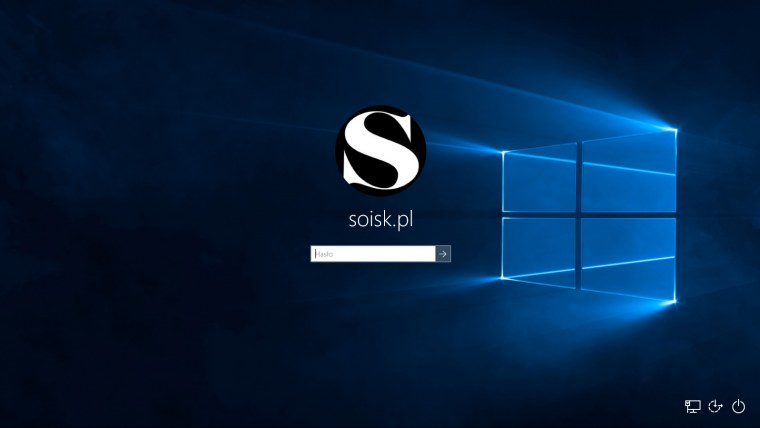
Task: Click the Hasło placeholder text
Action: point(324,254)
